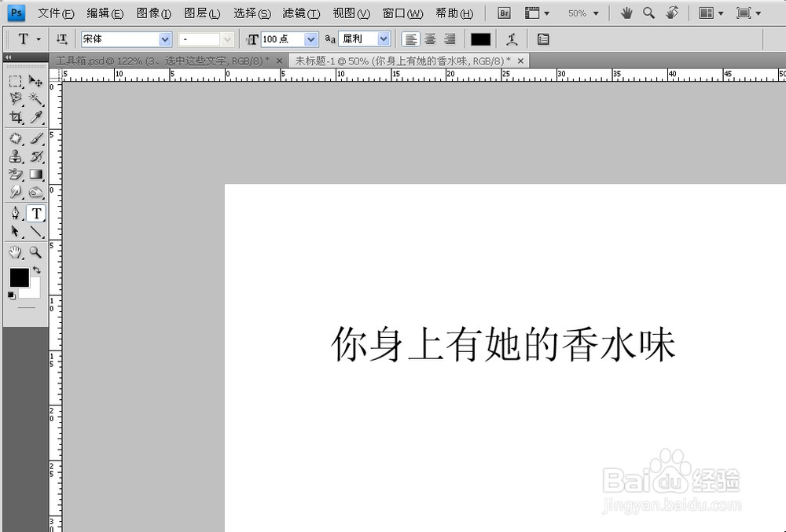The image size is (786, 532).
Task: Select the Pen tool
Action: [x=16, y=212]
